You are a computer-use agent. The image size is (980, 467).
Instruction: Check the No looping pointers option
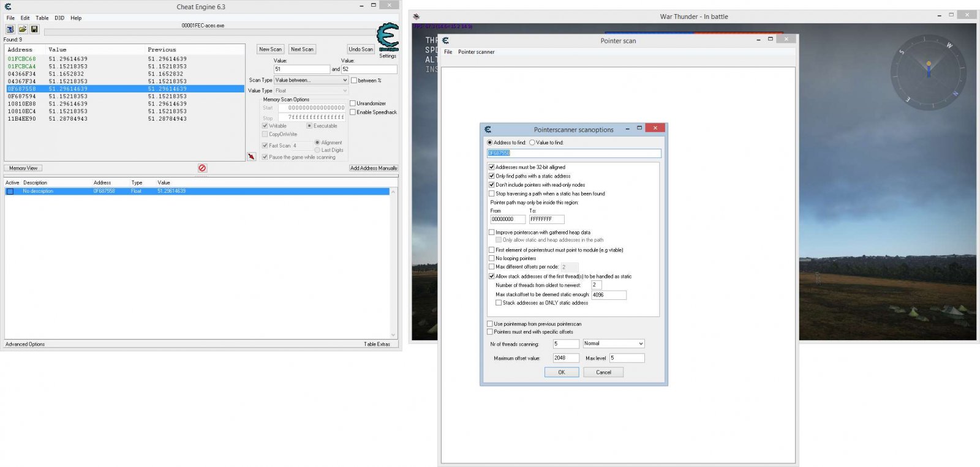(491, 258)
